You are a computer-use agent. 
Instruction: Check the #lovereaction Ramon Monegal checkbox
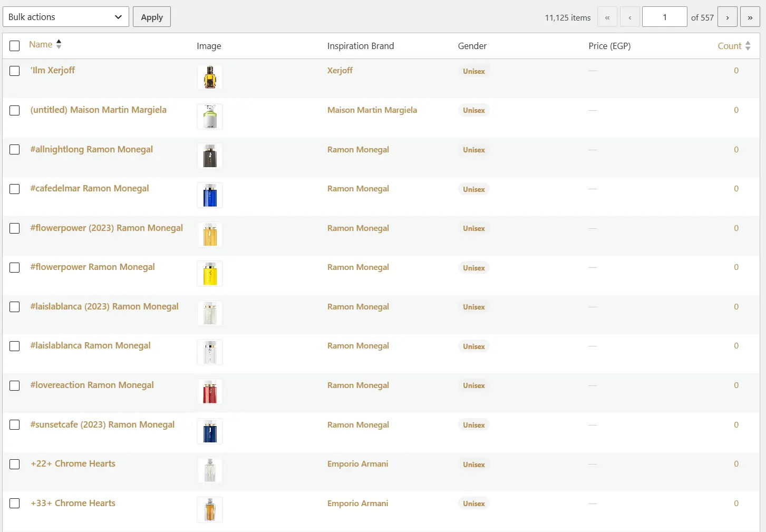[15, 385]
